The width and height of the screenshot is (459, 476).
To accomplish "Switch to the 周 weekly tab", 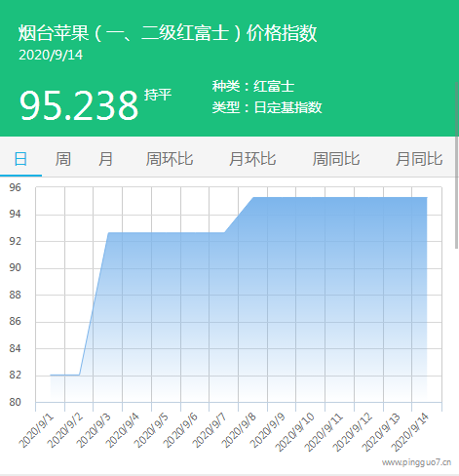I will click(x=63, y=159).
